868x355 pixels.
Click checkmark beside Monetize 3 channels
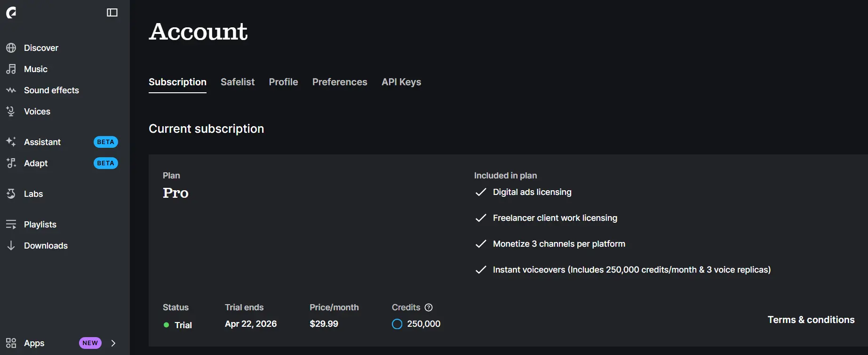(481, 244)
